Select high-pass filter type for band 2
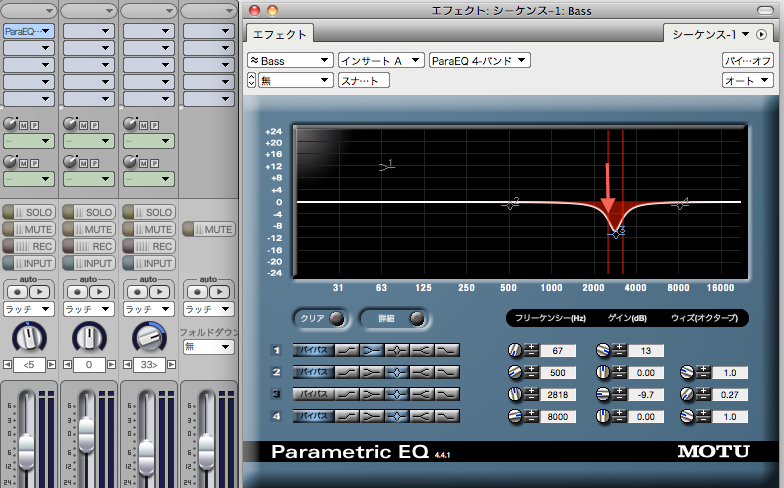 347,372
